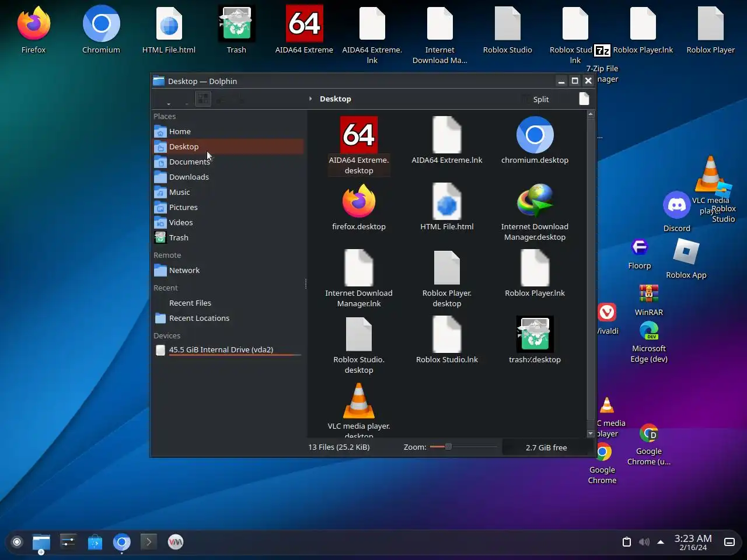This screenshot has height=560, width=747.
Task: Toggle the Icons view mode button
Action: point(203,99)
